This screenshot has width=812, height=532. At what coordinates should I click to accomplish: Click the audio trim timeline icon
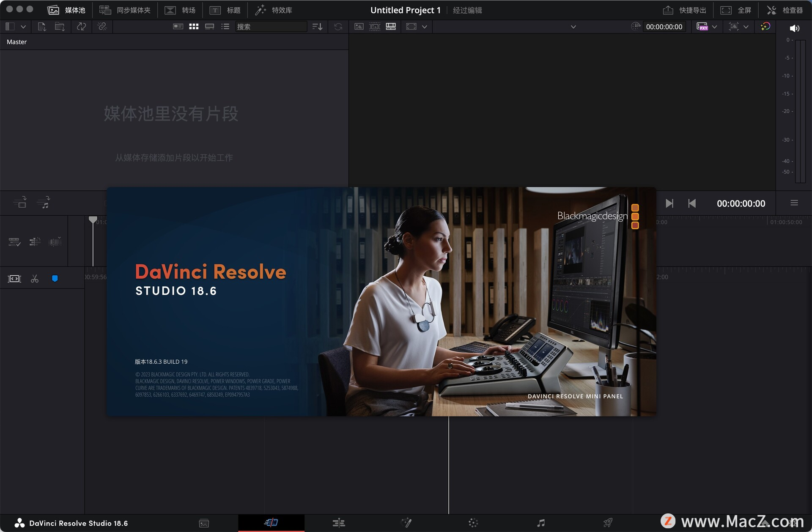coord(35,242)
